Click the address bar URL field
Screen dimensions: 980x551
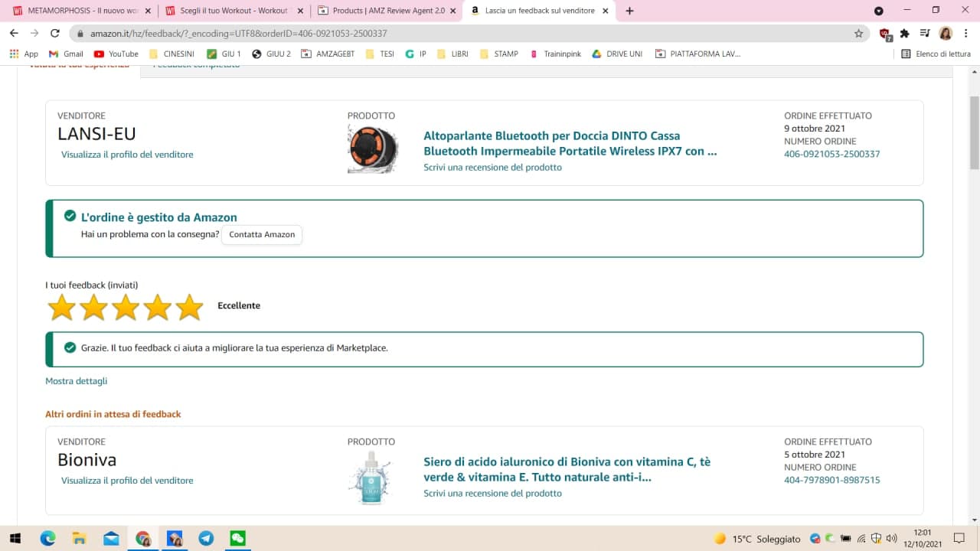(x=459, y=34)
